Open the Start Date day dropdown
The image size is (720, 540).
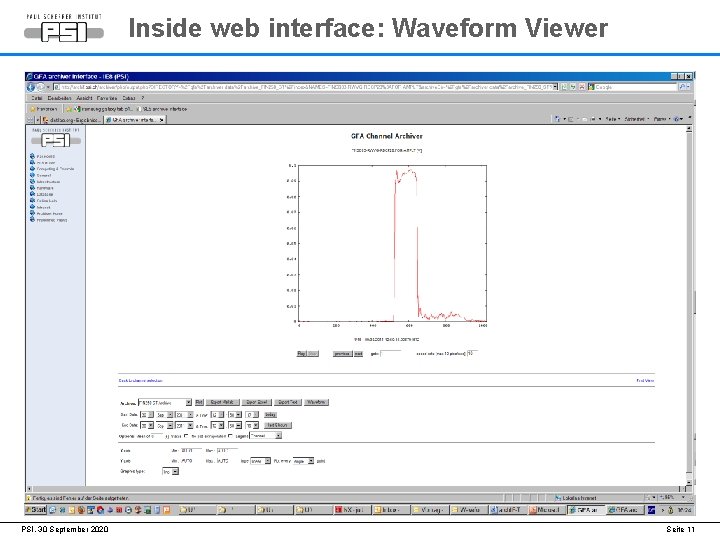click(147, 415)
